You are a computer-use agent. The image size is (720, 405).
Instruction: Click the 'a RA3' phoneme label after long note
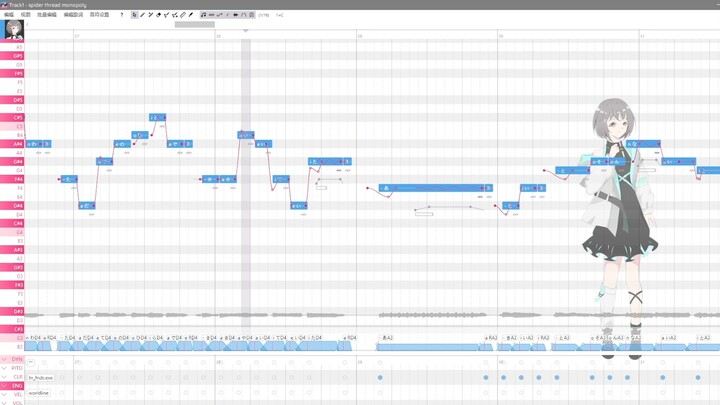491,338
